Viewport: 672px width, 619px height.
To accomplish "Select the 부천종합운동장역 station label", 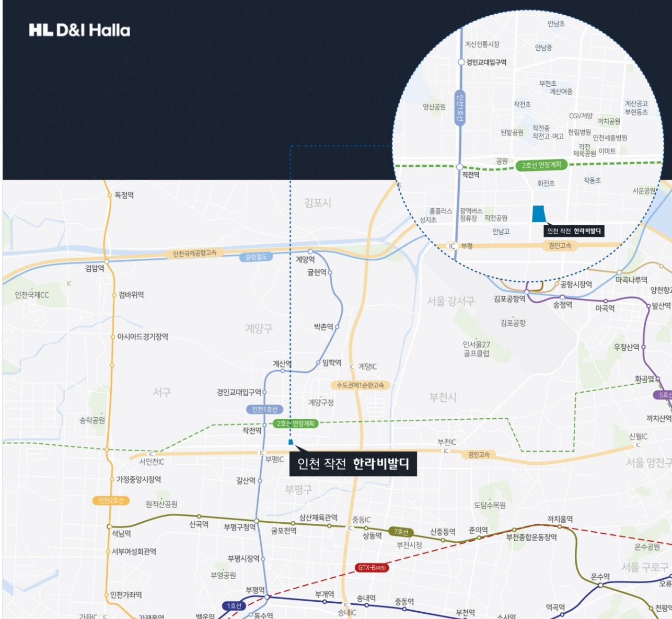I will (531, 537).
